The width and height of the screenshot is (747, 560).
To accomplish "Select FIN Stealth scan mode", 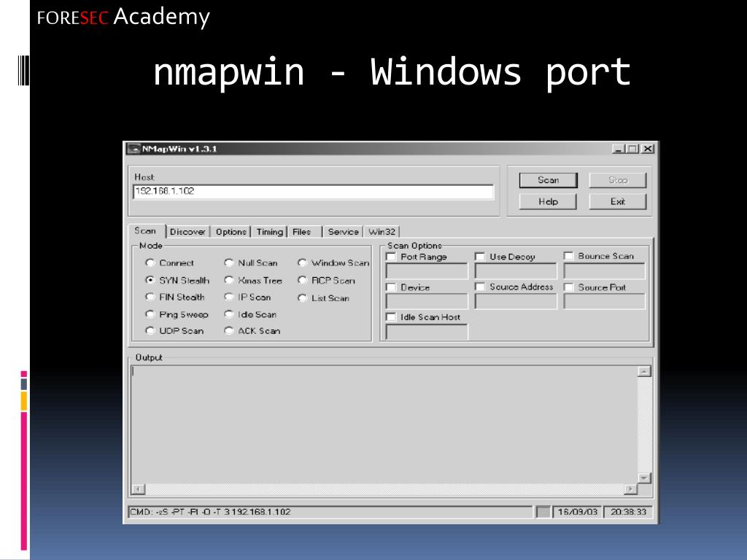I will pos(150,297).
